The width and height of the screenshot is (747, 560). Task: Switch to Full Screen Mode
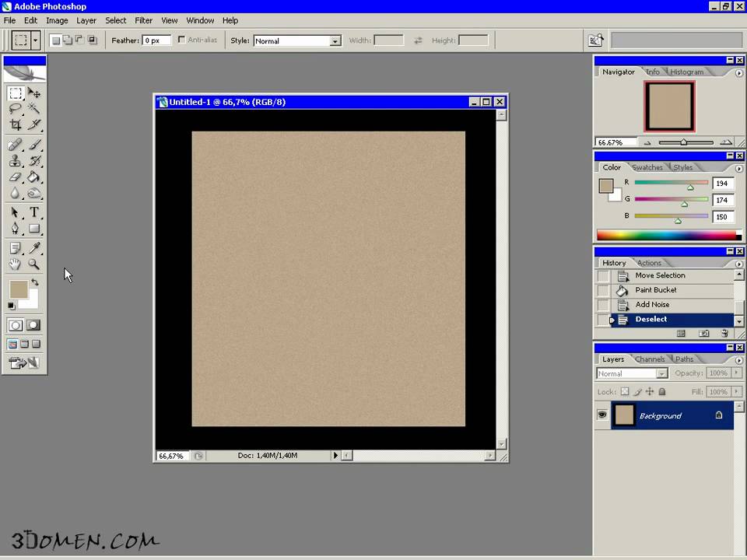tap(36, 344)
